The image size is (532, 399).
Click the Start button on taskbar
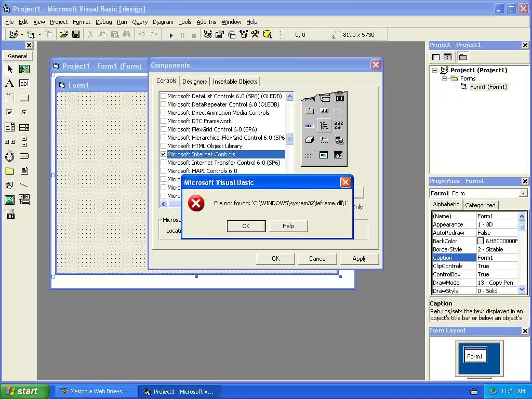pyautogui.click(x=24, y=391)
